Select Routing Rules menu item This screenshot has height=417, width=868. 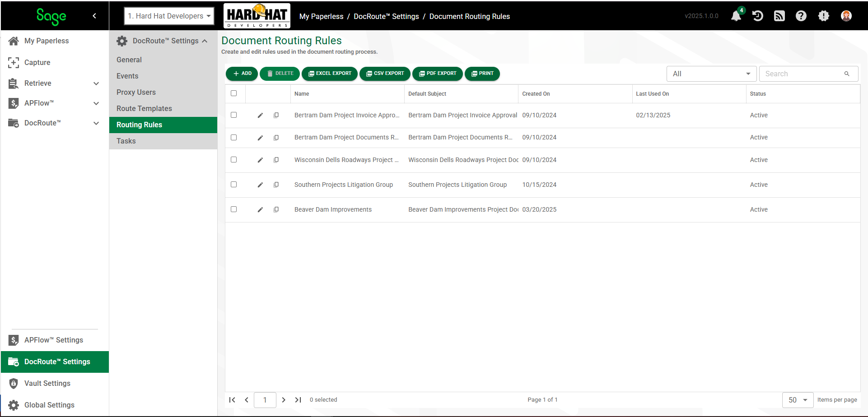click(163, 125)
